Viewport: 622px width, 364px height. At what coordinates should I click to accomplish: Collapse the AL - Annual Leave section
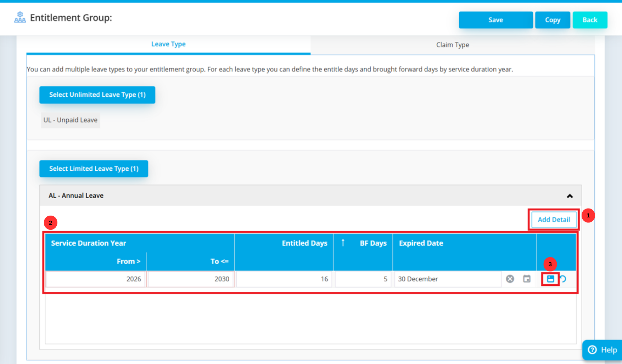(570, 196)
